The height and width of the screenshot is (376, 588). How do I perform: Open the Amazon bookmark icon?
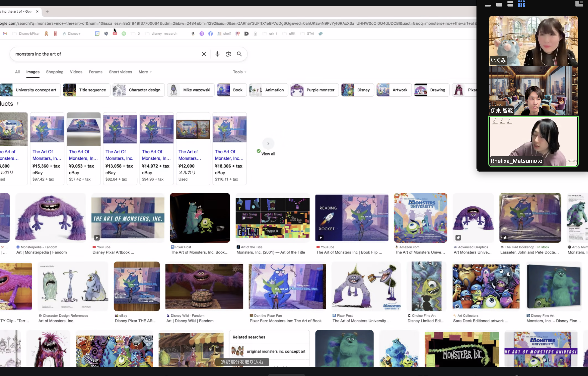193,34
